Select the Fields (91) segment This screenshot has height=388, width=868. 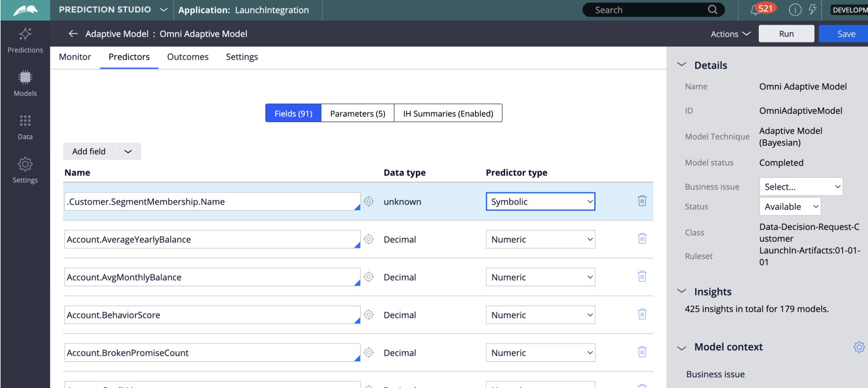click(x=293, y=113)
